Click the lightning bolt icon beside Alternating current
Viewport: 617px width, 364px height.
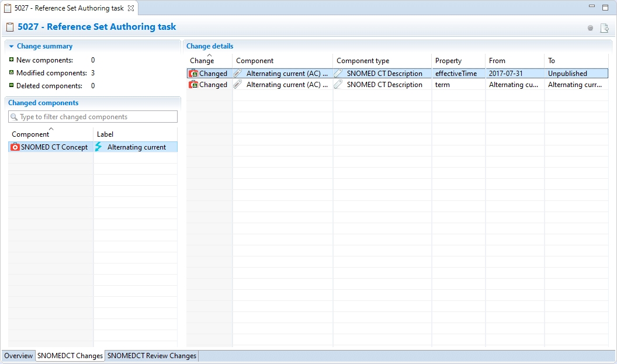pos(99,147)
